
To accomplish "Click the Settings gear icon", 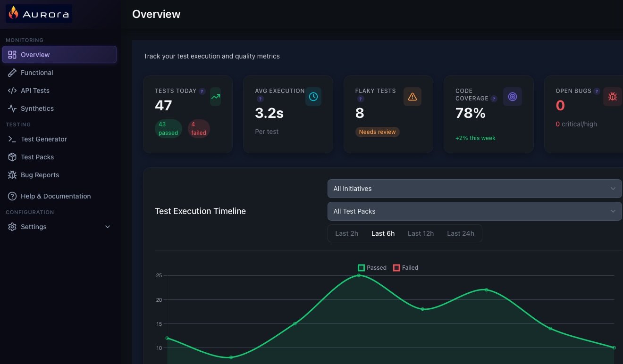I will point(12,227).
